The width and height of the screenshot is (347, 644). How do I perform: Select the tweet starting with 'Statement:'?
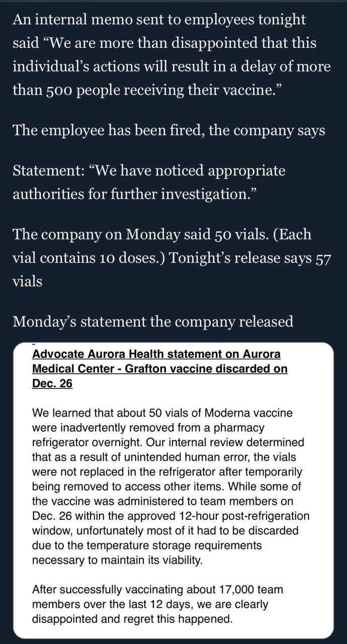149,182
